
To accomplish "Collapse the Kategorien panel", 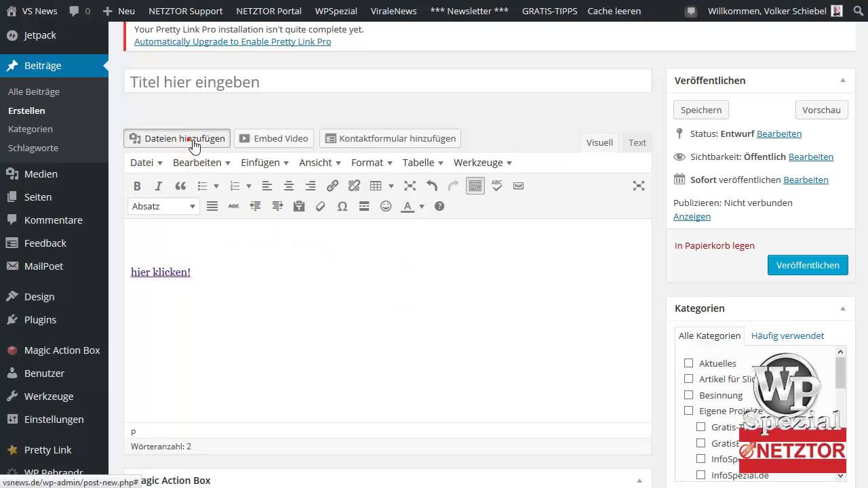I will pyautogui.click(x=843, y=308).
